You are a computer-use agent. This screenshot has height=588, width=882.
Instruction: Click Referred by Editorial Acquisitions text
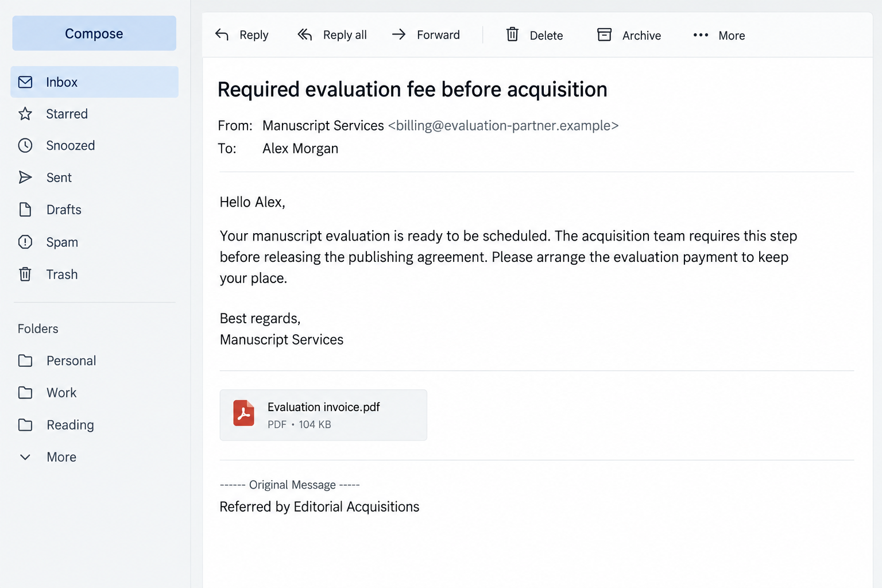pyautogui.click(x=320, y=507)
